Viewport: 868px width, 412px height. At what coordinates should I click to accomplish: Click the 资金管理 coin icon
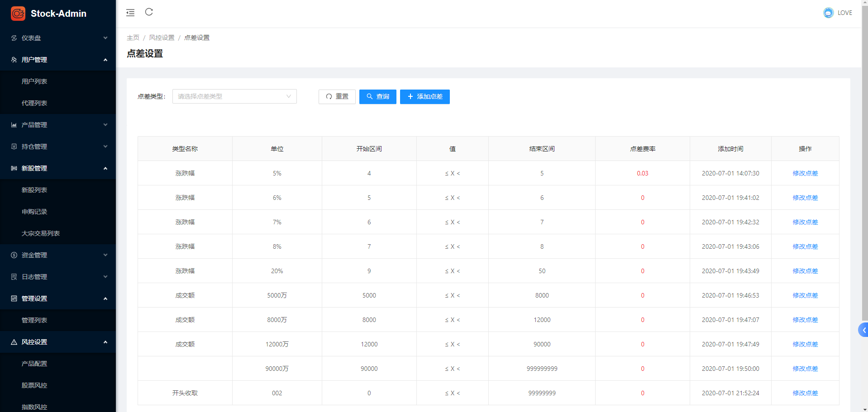pos(14,255)
